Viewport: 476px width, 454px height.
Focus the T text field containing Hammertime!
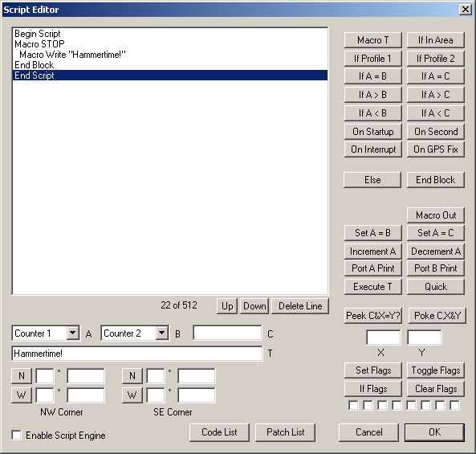coord(137,354)
